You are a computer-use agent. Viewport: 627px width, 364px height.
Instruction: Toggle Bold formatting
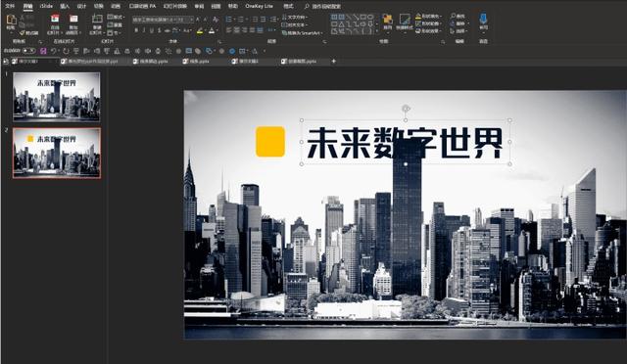point(136,30)
